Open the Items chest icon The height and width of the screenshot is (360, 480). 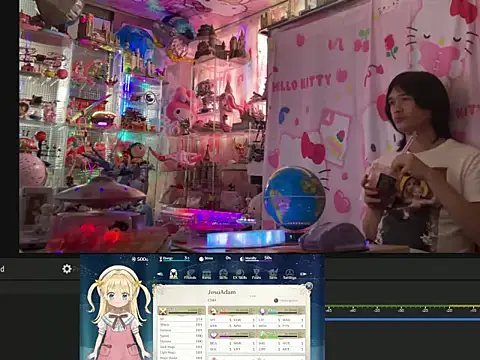pyautogui.click(x=207, y=274)
